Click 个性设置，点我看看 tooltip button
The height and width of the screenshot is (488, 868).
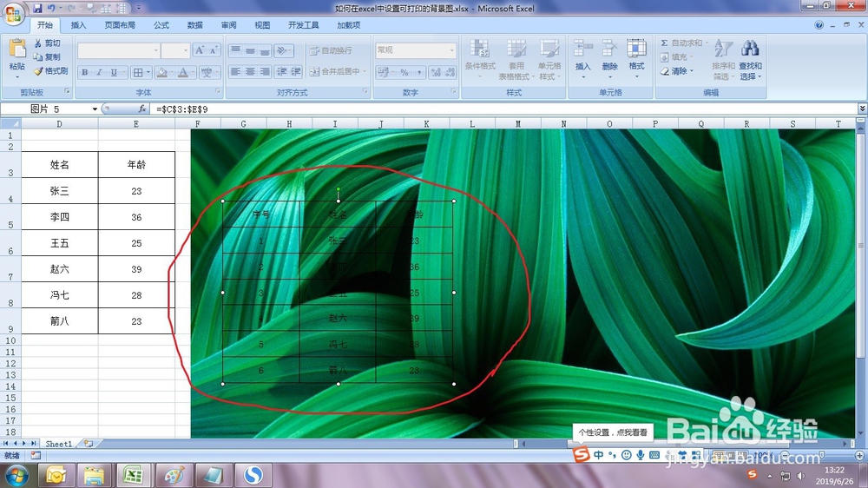click(613, 432)
